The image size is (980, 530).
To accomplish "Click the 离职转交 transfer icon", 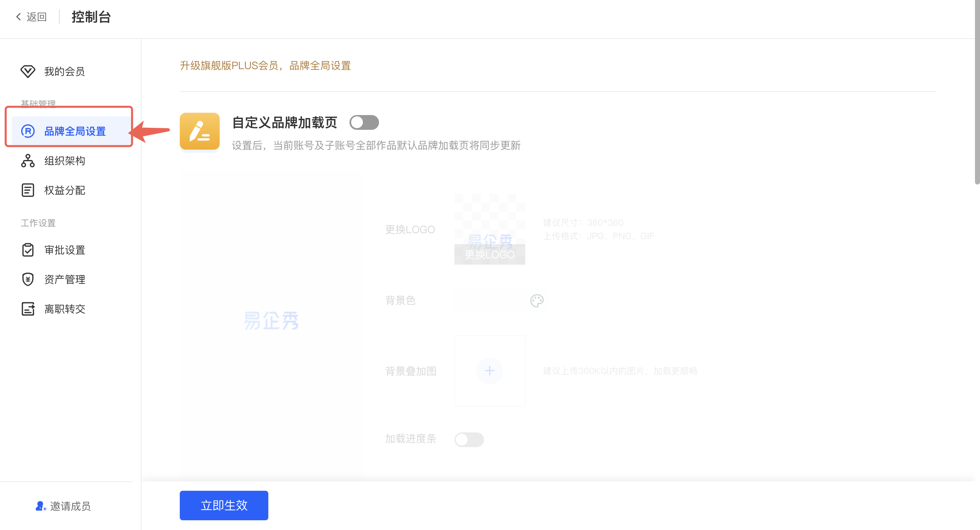I will pyautogui.click(x=28, y=309).
